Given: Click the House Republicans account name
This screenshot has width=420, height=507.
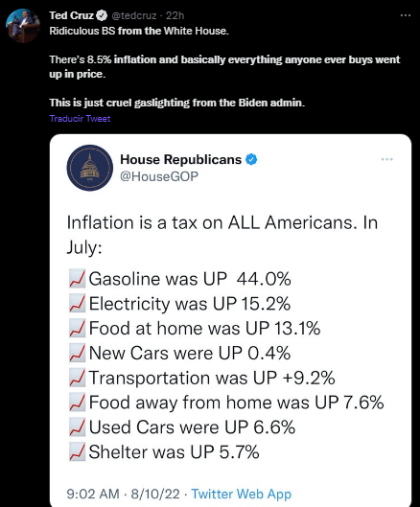Looking at the screenshot, I should tap(180, 159).
